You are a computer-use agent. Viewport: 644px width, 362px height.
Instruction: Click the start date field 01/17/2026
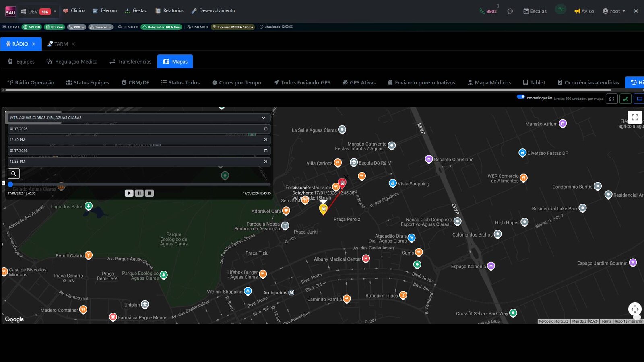(x=139, y=129)
